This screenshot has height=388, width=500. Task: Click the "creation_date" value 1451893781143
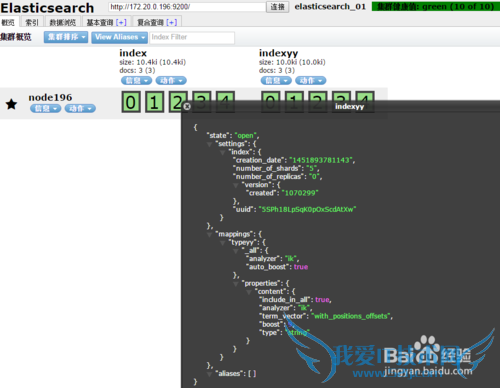(321, 160)
